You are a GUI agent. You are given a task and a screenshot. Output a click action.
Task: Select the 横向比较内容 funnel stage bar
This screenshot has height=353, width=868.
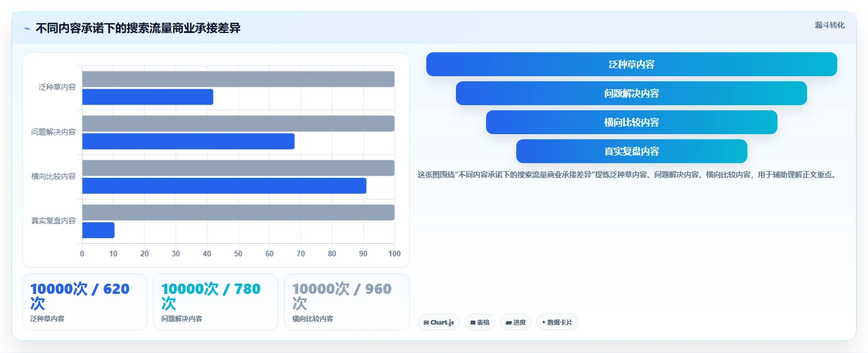tap(631, 122)
